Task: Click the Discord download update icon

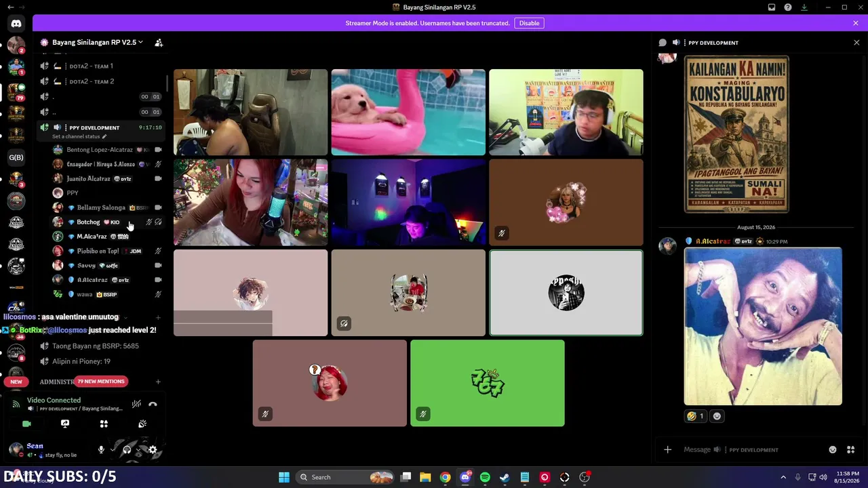Action: pyautogui.click(x=804, y=7)
